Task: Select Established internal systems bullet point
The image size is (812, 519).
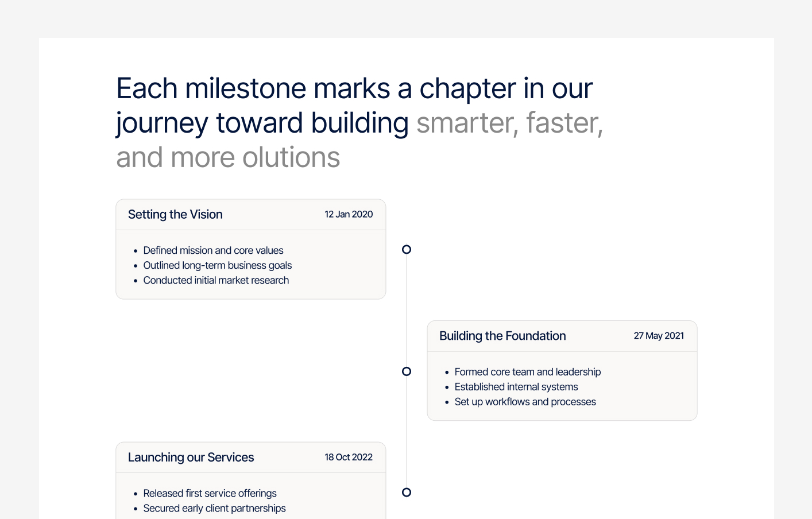Action: pyautogui.click(x=516, y=387)
